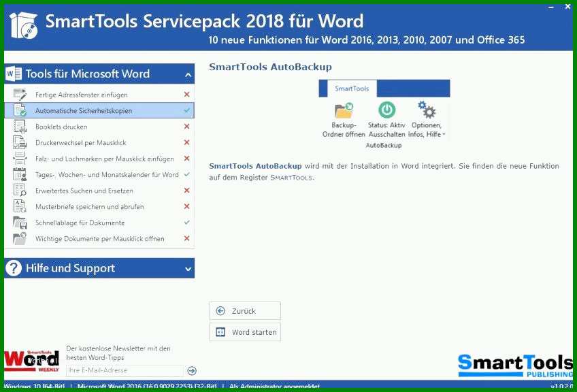Select Booklets drucken entry

(x=99, y=127)
